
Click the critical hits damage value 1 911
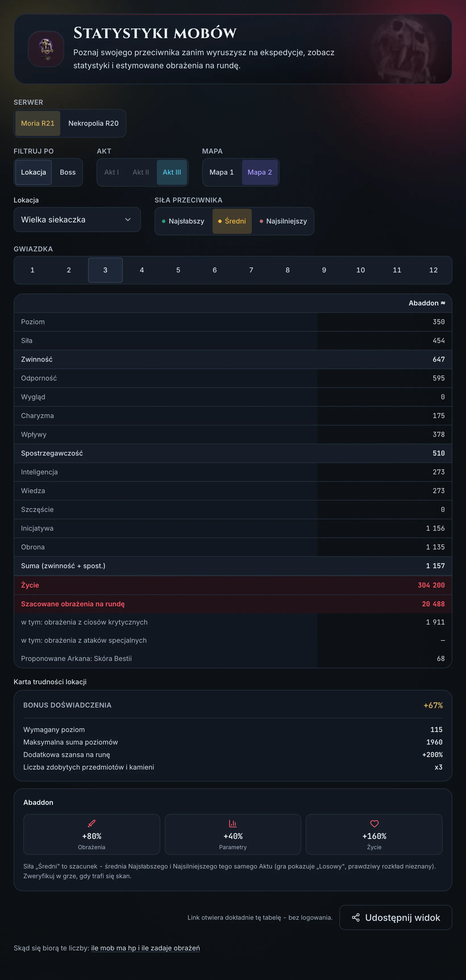pyautogui.click(x=435, y=622)
